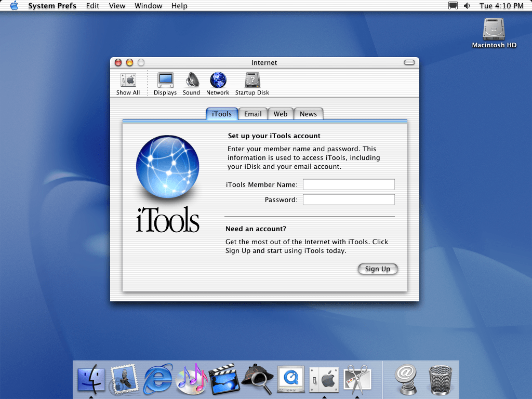Switch to the News tab

click(308, 114)
